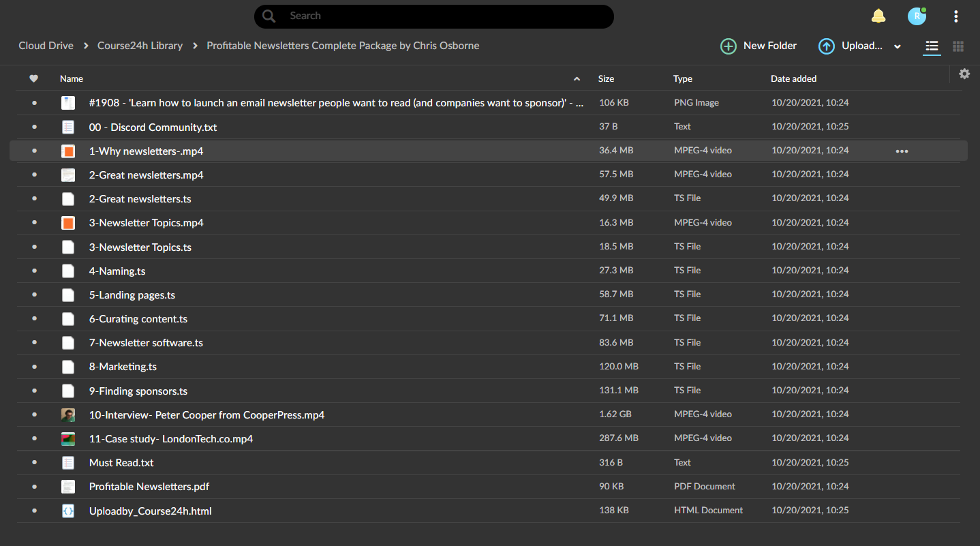Image resolution: width=980 pixels, height=546 pixels.
Task: Open options for 1-Why newsletters-.mp4
Action: pos(902,151)
